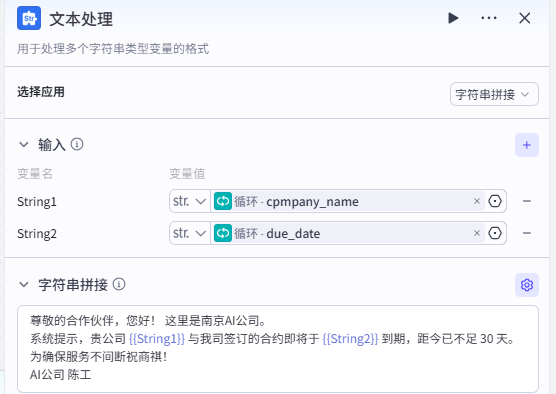The image size is (556, 394).
Task: Close the 文本处理 panel
Action: [524, 18]
